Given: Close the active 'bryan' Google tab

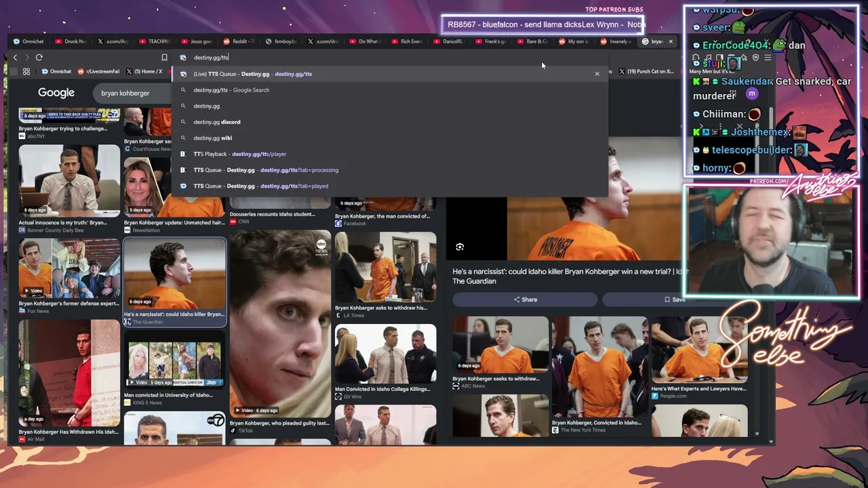Looking at the screenshot, I should tap(671, 41).
